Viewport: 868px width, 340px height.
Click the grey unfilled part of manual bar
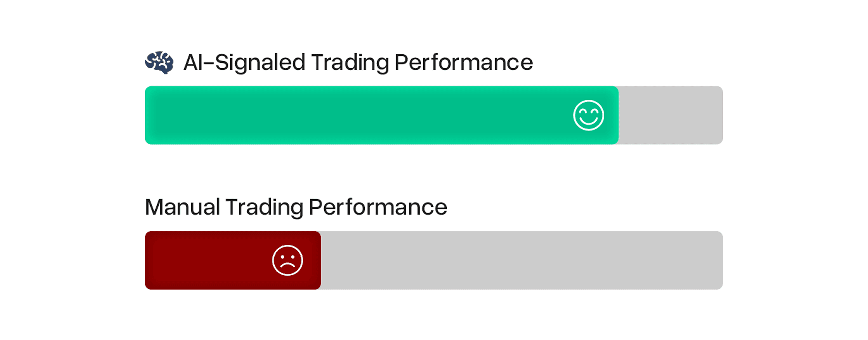[x=522, y=260]
